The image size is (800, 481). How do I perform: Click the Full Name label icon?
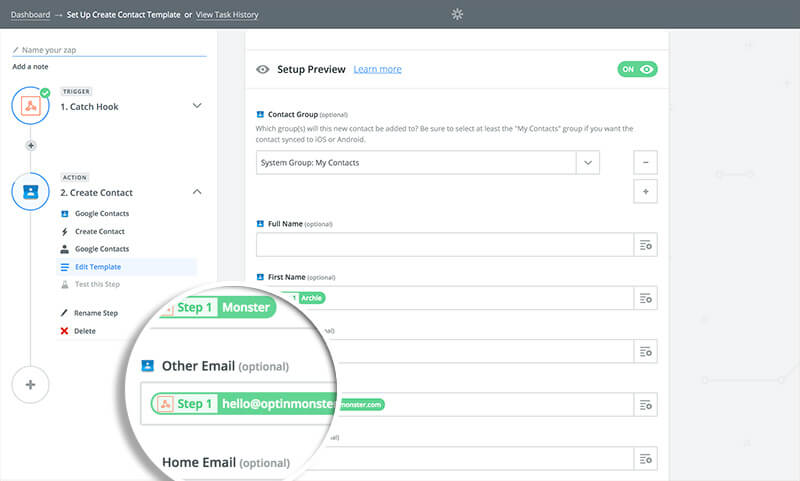(260, 224)
